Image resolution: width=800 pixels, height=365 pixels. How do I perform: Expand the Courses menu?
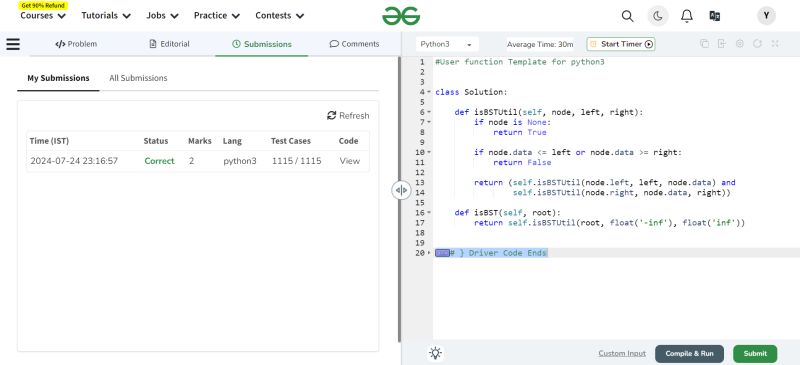pyautogui.click(x=43, y=16)
